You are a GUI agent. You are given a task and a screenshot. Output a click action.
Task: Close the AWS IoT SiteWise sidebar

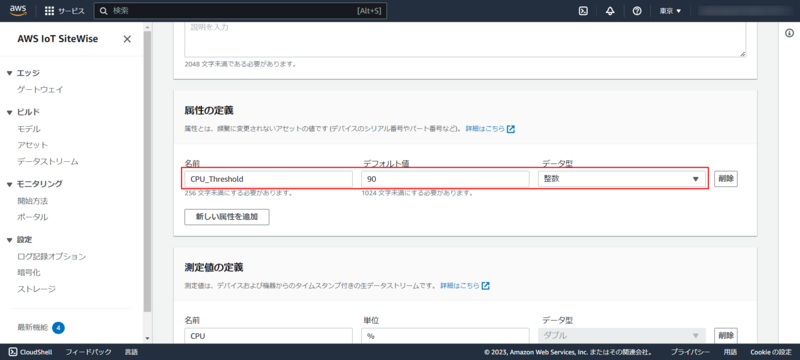[127, 39]
